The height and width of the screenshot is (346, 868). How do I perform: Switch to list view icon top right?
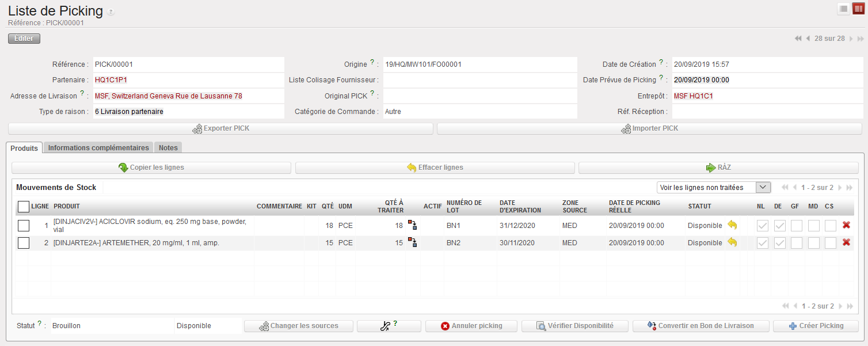coord(843,9)
